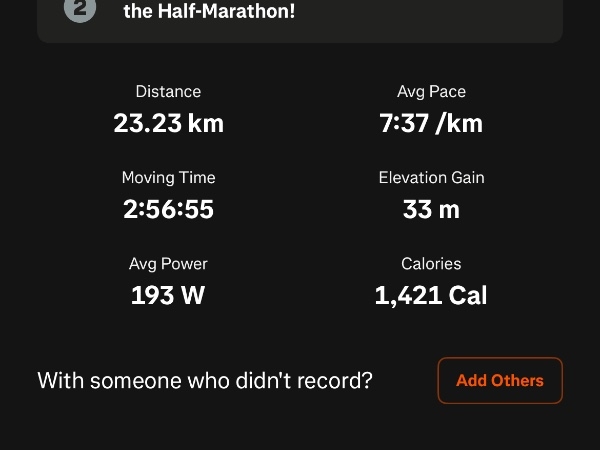600x450 pixels.
Task: Click 'With someone who didn't record?' text
Action: point(205,381)
